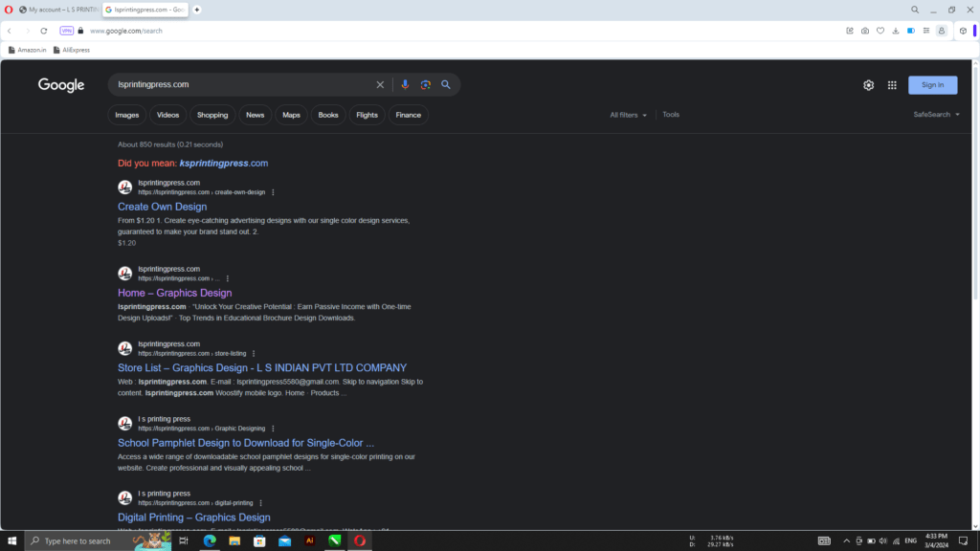Open more options for Create Own Design result
This screenshot has height=551, width=980.
point(273,192)
